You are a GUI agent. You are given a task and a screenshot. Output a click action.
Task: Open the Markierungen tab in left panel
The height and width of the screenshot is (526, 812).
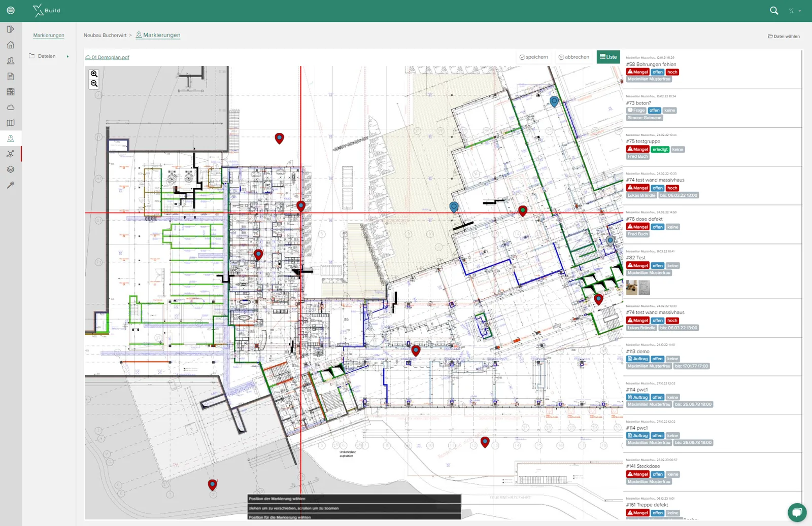(x=49, y=36)
